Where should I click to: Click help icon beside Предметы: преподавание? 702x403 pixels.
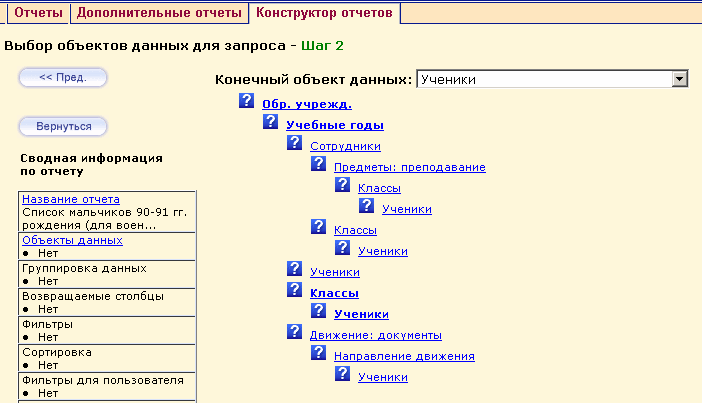point(318,164)
